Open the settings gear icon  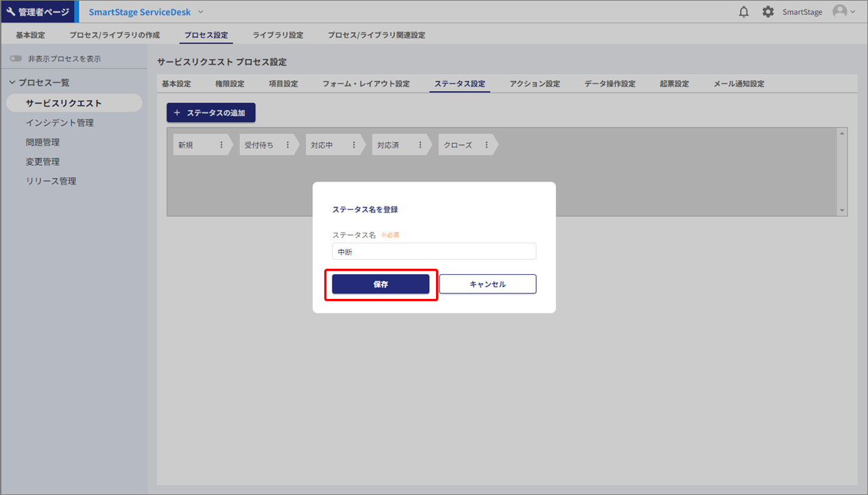coord(768,12)
